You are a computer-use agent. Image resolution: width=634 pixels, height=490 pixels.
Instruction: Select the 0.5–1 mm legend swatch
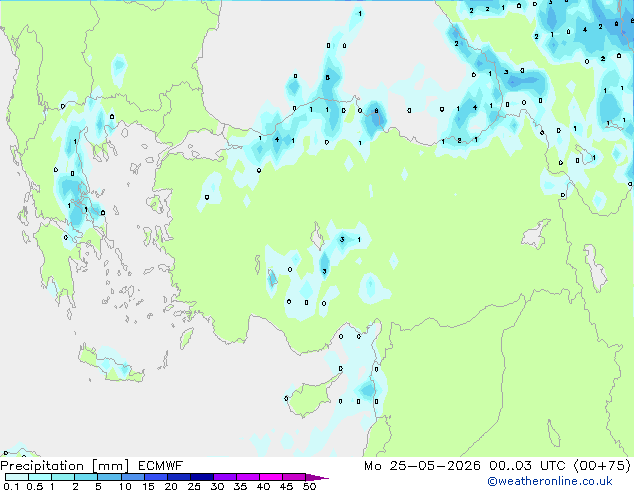40,477
